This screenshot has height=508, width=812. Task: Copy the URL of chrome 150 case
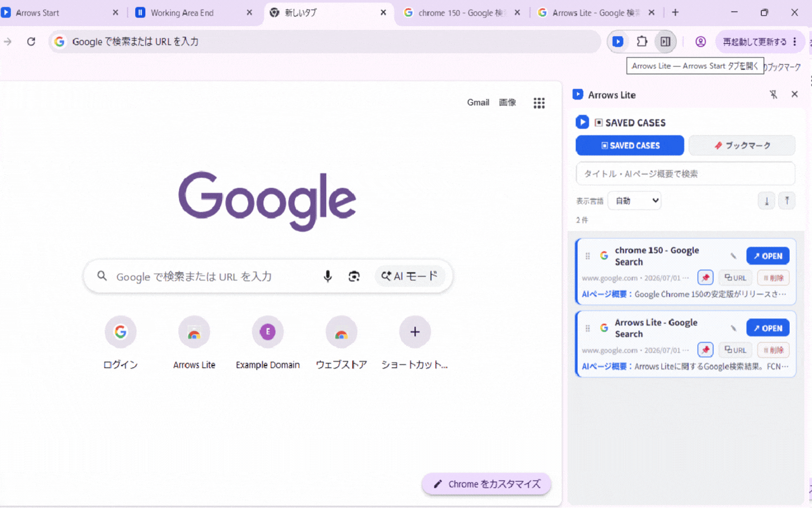pos(735,277)
